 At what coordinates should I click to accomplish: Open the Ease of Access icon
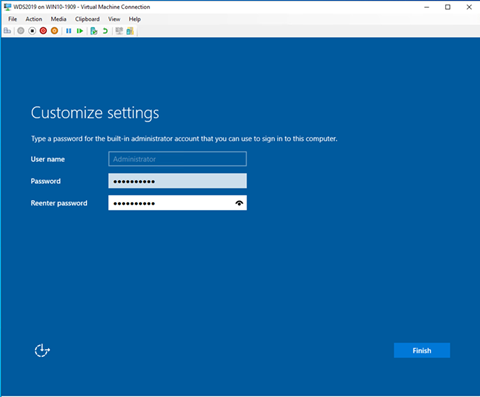[x=42, y=350]
